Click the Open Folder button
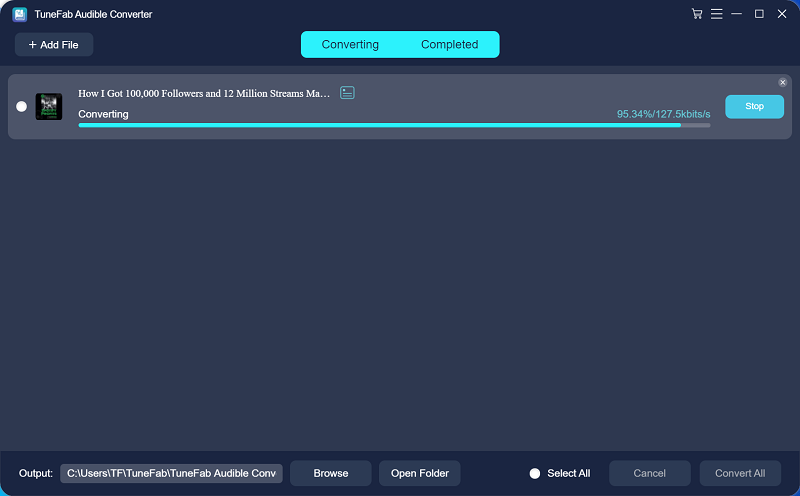 click(x=419, y=473)
